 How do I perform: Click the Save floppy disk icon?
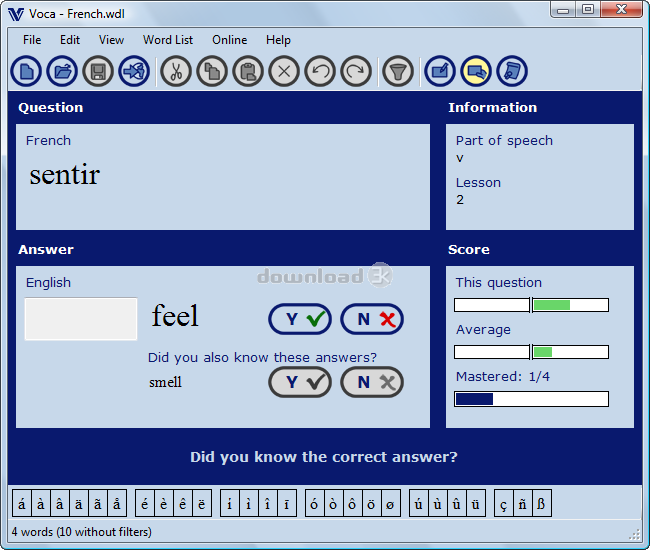coord(98,71)
